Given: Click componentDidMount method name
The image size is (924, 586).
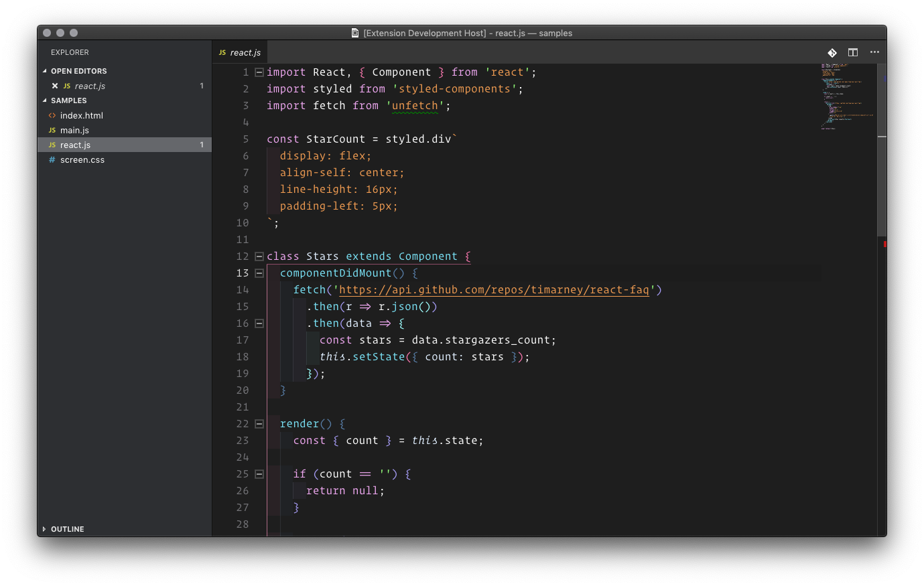Looking at the screenshot, I should point(336,273).
